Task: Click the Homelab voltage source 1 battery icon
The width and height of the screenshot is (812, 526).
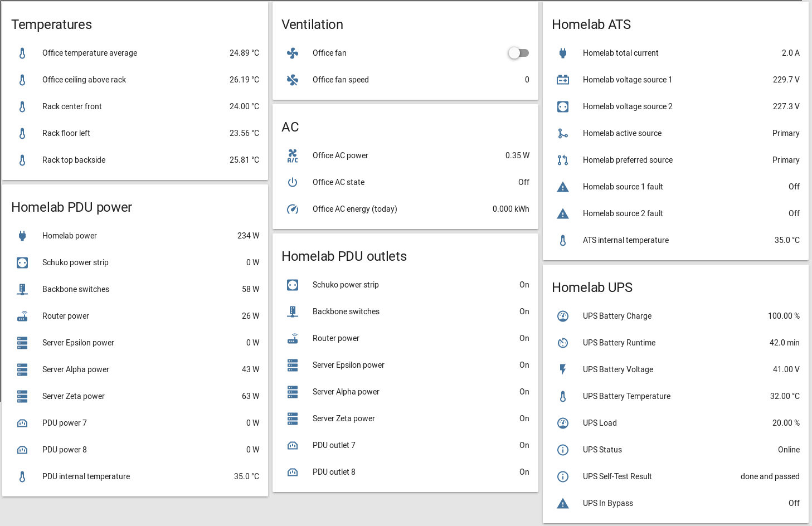Action: [x=563, y=80]
